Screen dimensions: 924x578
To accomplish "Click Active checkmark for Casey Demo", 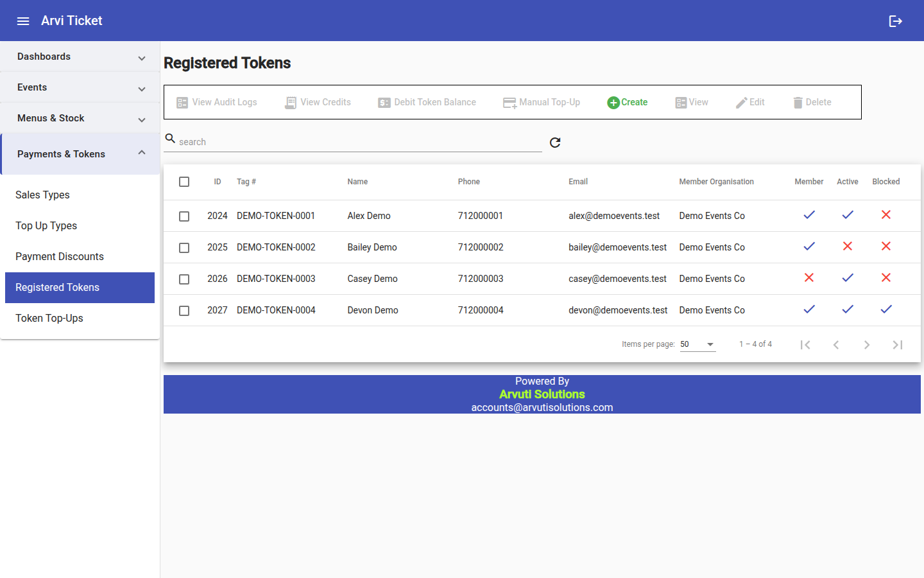I will point(848,277).
